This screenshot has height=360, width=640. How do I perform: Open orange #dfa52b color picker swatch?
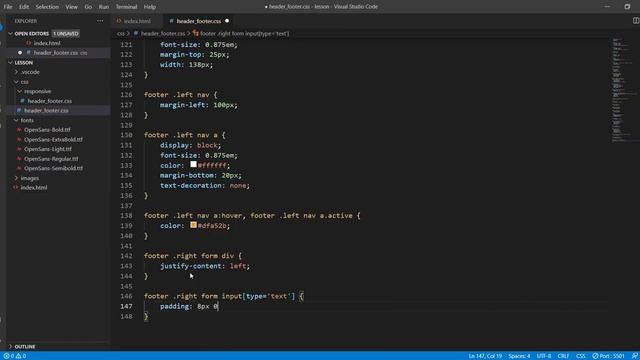click(193, 225)
